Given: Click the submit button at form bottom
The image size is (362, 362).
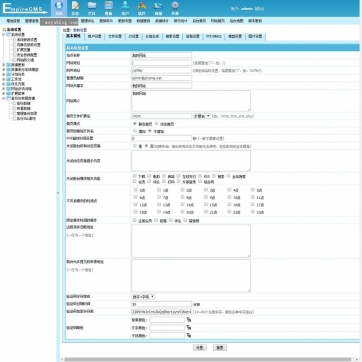Looking at the screenshot, I should [x=199, y=347].
